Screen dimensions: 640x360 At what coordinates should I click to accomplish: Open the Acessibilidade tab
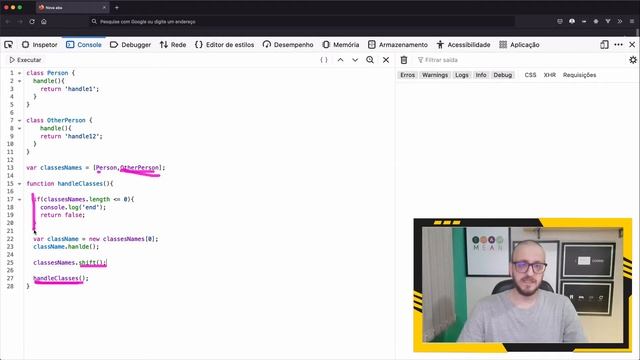click(x=463, y=44)
